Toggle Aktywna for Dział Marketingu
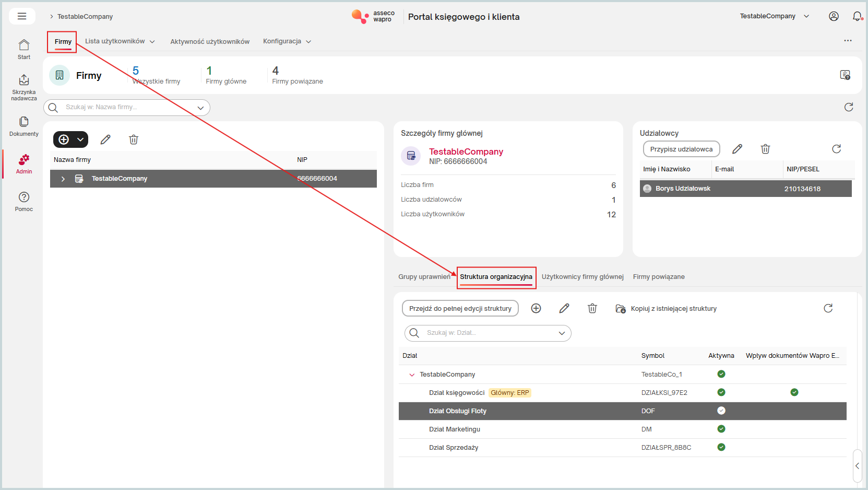This screenshot has width=868, height=490. click(721, 429)
